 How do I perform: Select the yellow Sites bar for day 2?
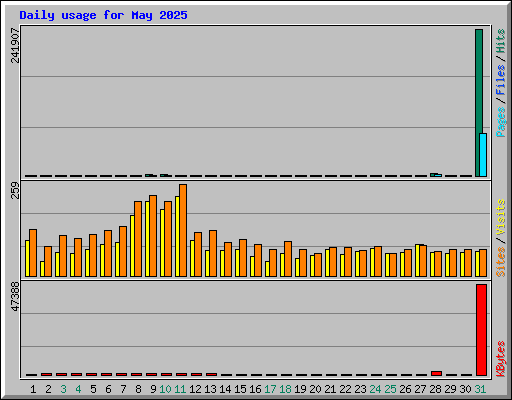coord(42,269)
